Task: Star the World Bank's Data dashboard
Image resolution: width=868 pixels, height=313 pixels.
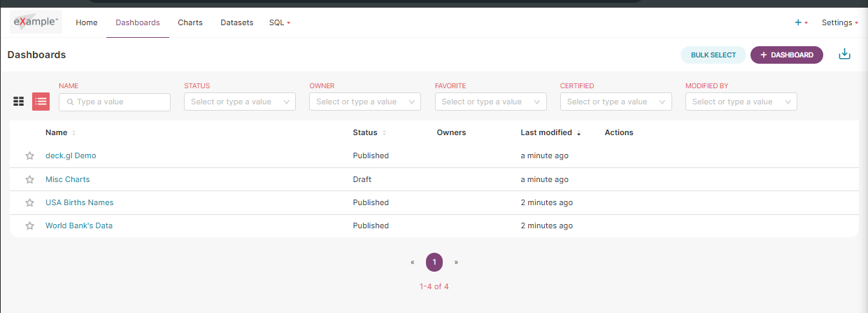Action: tap(29, 226)
